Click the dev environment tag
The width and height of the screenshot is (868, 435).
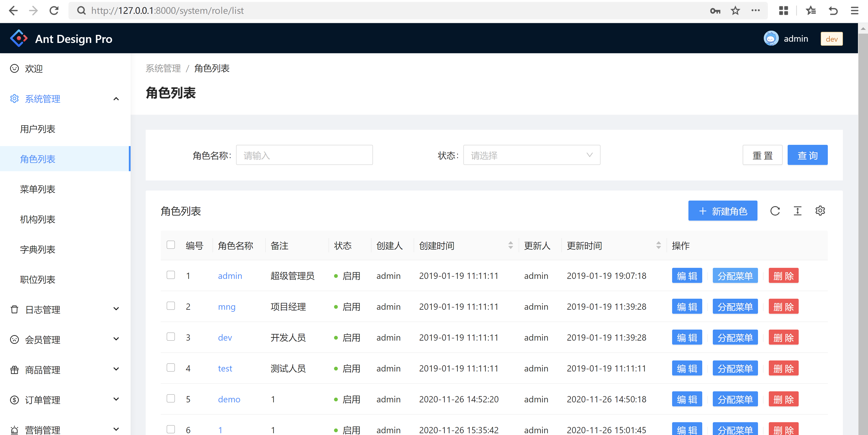pos(831,39)
